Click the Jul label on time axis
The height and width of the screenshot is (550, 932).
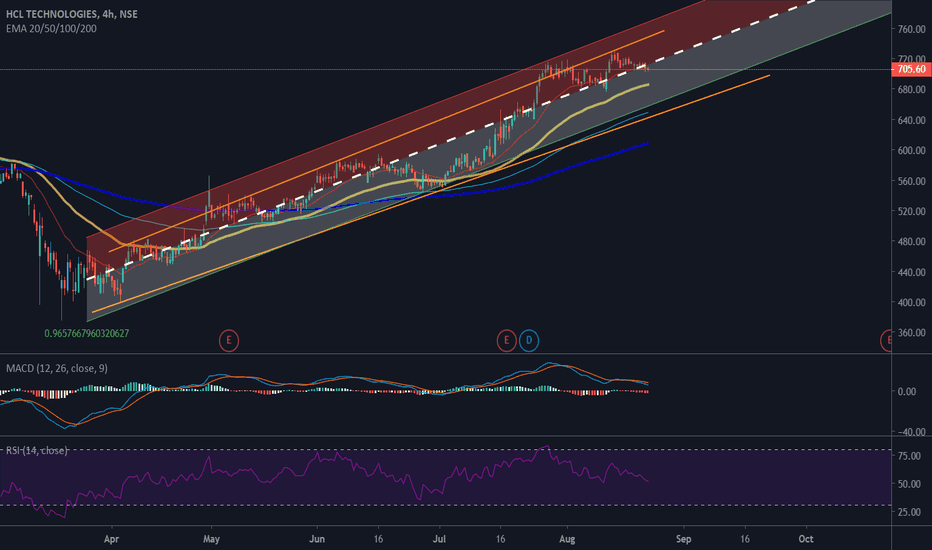[x=439, y=539]
